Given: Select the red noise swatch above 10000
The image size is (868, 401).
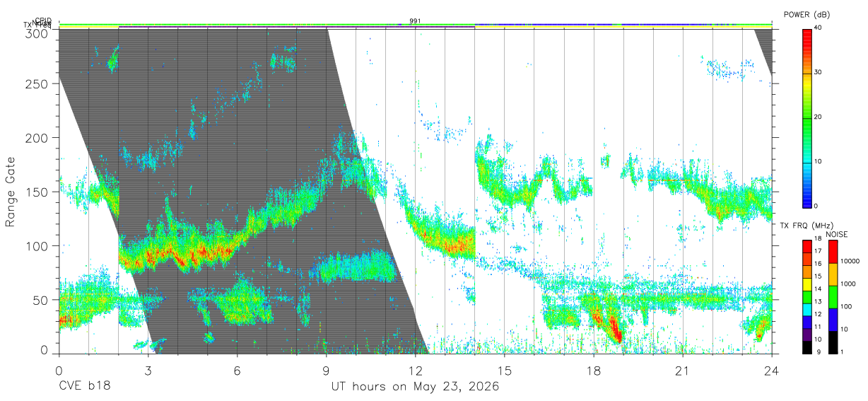Looking at the screenshot, I should 833,251.
